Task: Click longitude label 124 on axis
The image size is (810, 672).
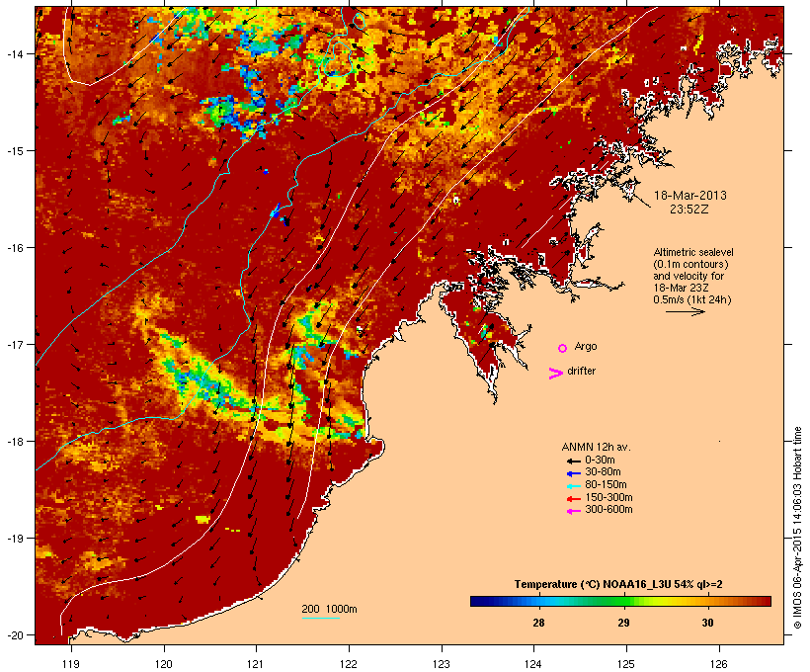Action: click(x=533, y=664)
